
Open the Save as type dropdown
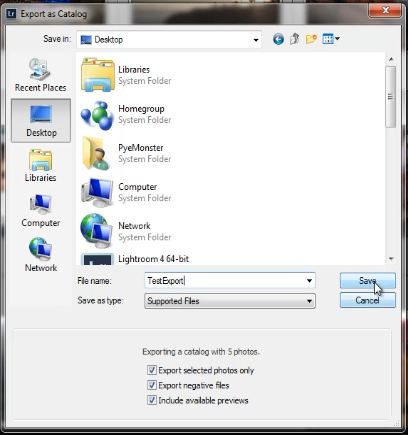(x=309, y=301)
